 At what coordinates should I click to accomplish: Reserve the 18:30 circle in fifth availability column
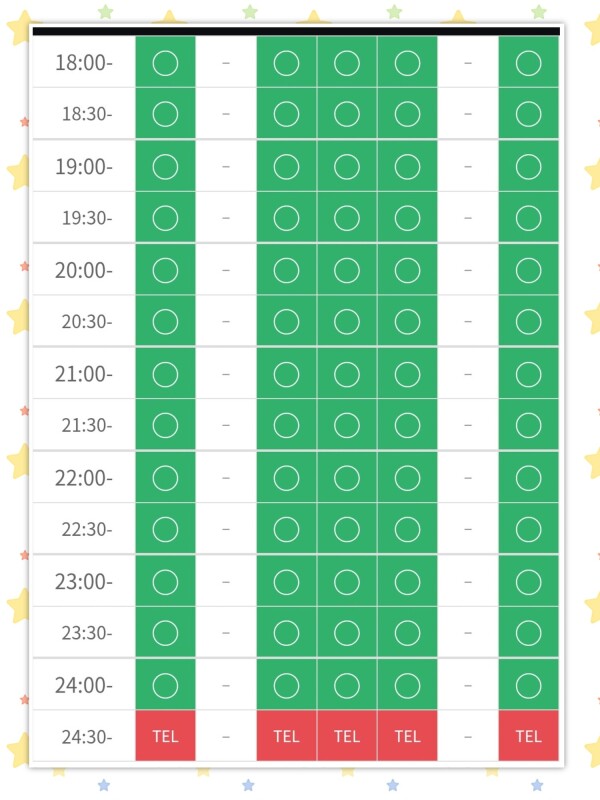[x=407, y=114]
